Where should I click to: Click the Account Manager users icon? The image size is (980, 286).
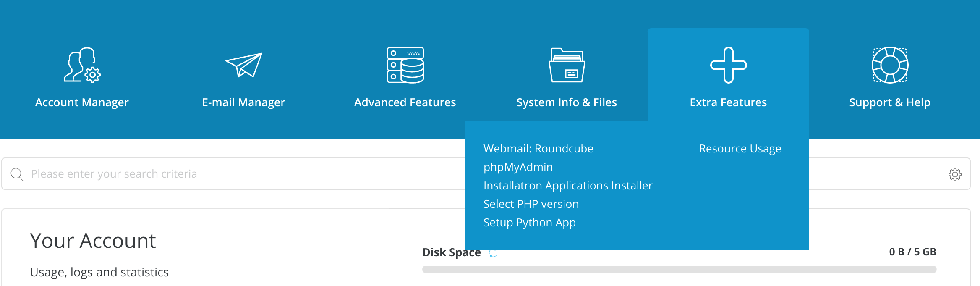click(x=82, y=65)
